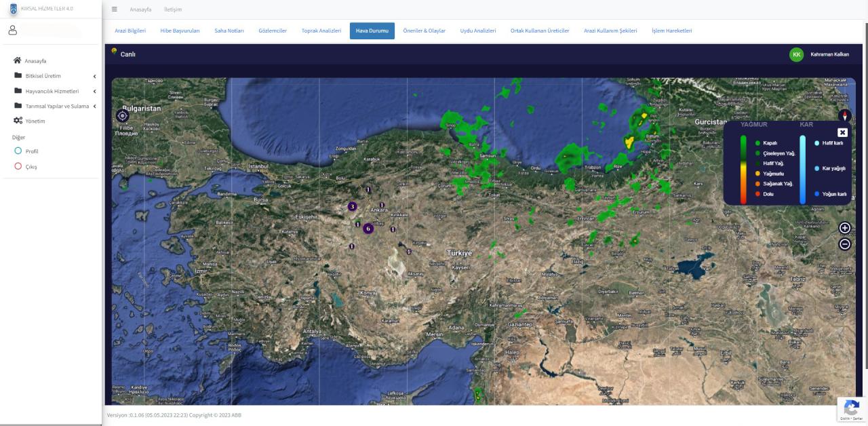Zoom out using the minus icon
The image size is (868, 426).
(x=844, y=244)
